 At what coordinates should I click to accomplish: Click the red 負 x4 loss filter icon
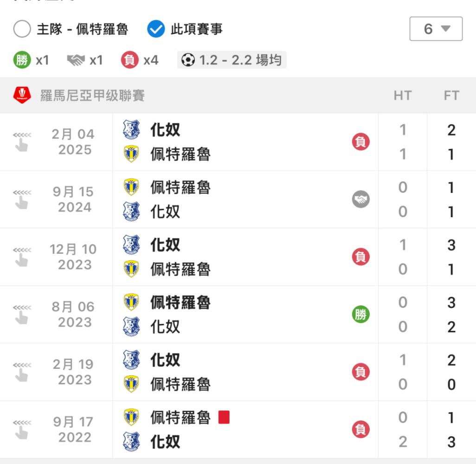[129, 60]
